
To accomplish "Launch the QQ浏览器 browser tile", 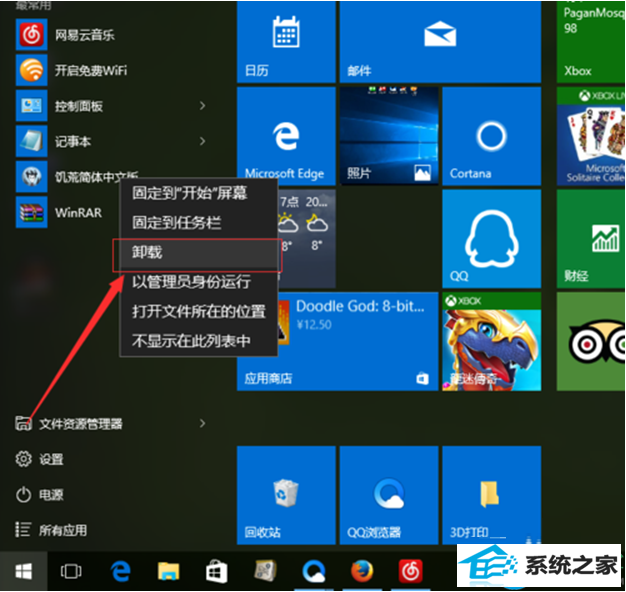I will coord(389,495).
